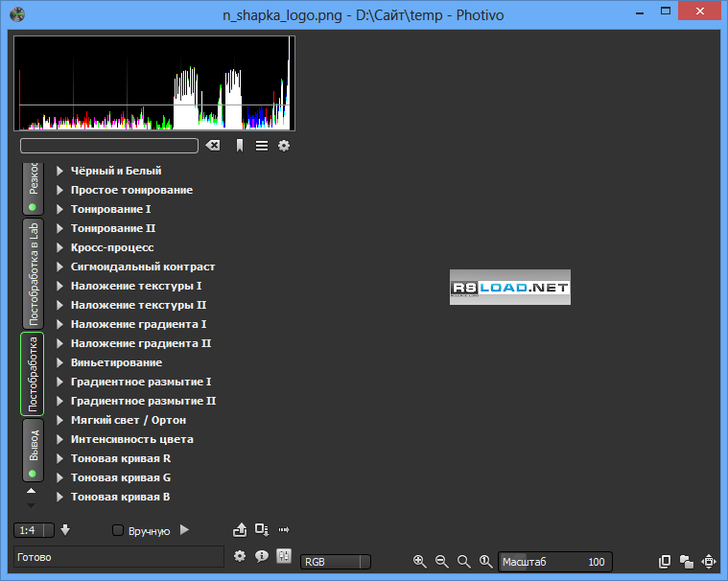
Task: Click the copy/pages icon bottom right
Action: coord(665,562)
